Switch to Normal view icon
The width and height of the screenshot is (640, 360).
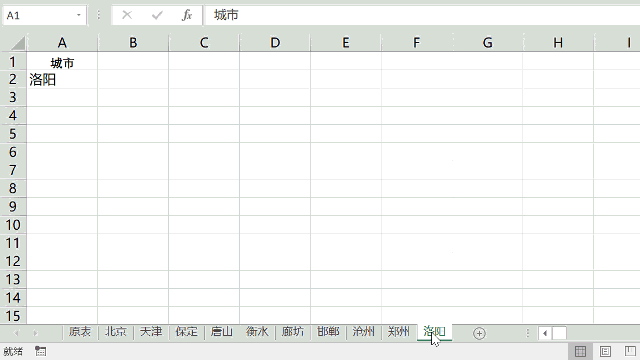[580, 351]
